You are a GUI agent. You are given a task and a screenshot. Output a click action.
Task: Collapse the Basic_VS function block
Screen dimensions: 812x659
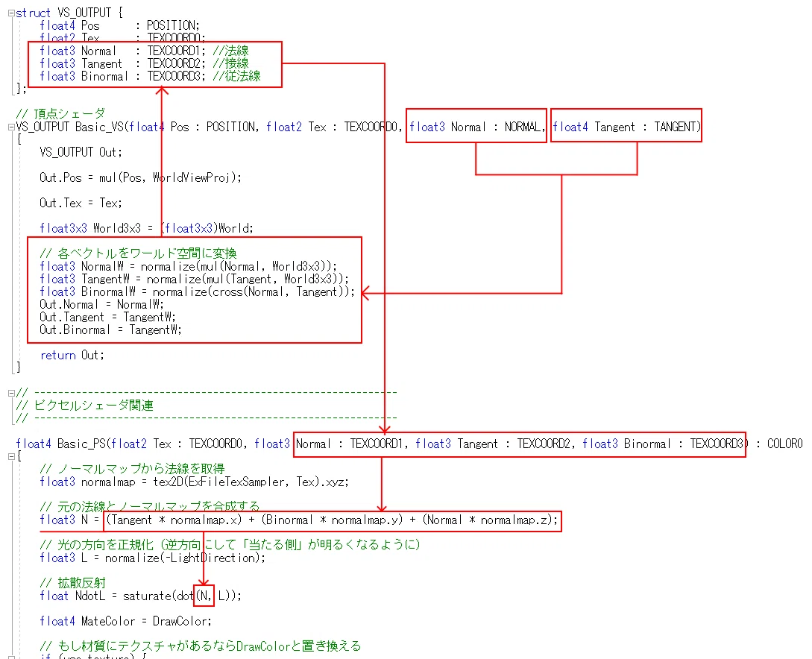point(11,127)
